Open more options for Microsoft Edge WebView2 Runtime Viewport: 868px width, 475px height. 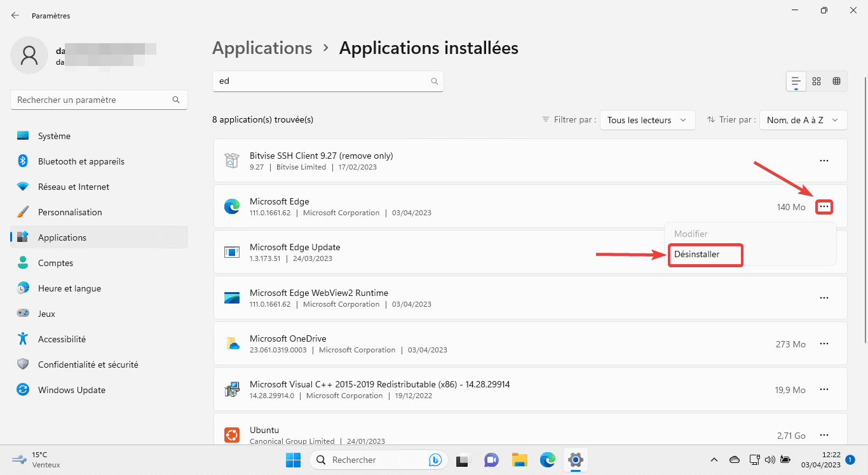[824, 298]
